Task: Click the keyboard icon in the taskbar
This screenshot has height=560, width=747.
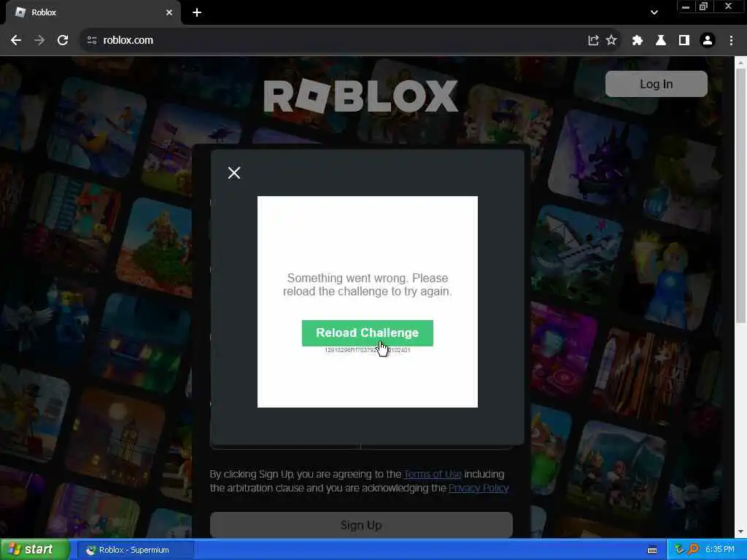Action: click(652, 550)
